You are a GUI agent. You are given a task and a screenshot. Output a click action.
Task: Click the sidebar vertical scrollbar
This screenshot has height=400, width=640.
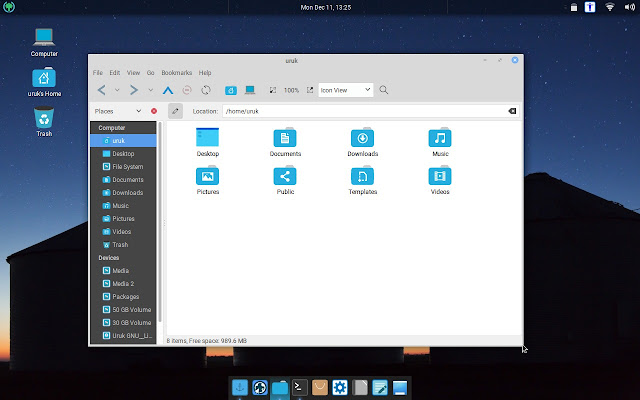point(160,222)
